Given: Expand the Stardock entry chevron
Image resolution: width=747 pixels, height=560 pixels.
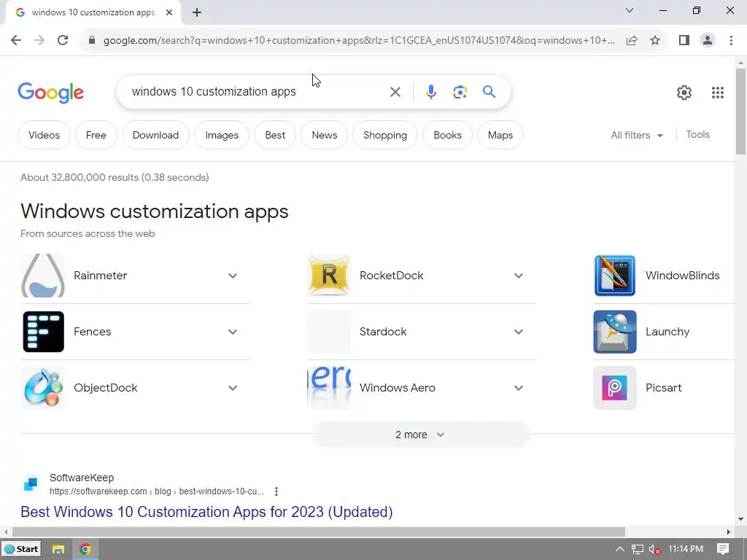Looking at the screenshot, I should pos(519,332).
